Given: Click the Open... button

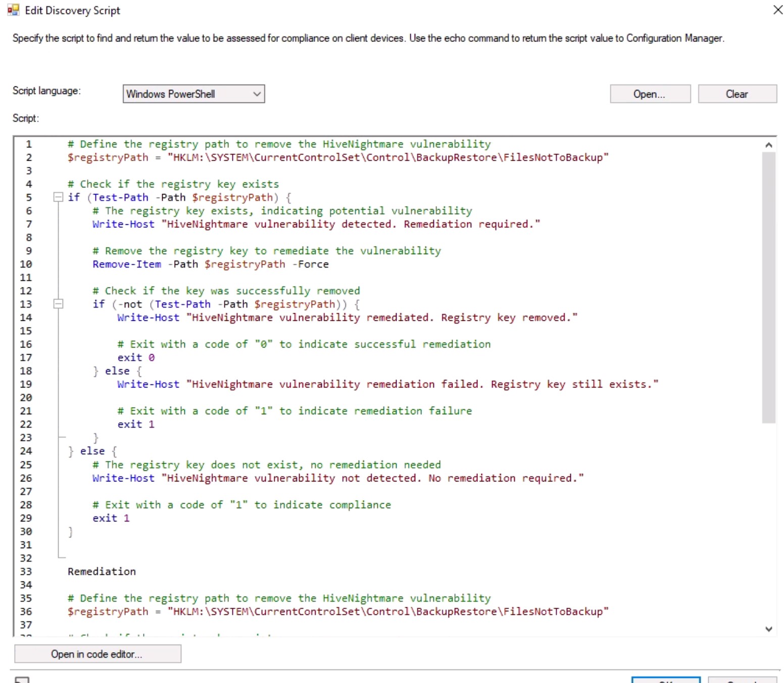Looking at the screenshot, I should (650, 94).
